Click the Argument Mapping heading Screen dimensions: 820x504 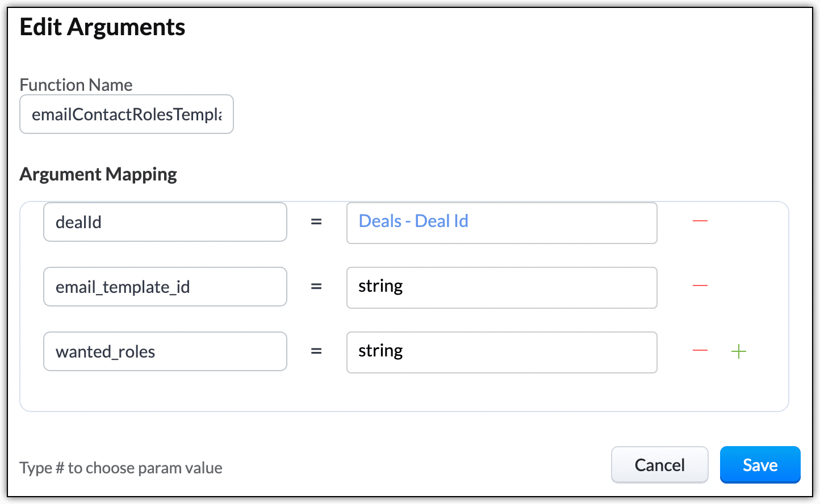point(98,174)
